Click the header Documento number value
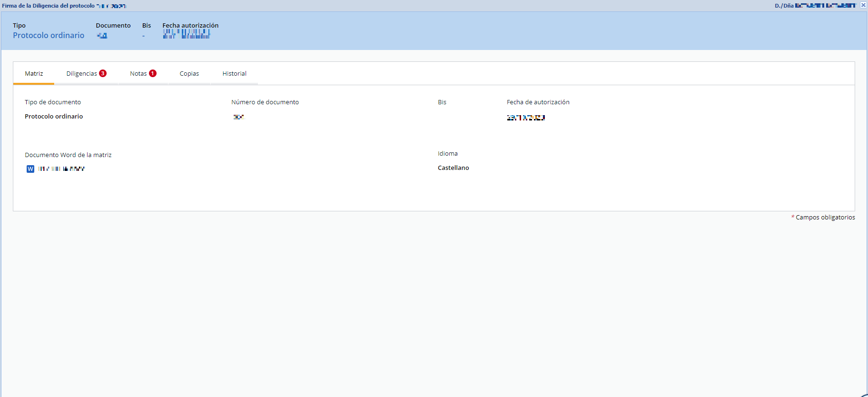This screenshot has width=868, height=397. click(x=102, y=36)
